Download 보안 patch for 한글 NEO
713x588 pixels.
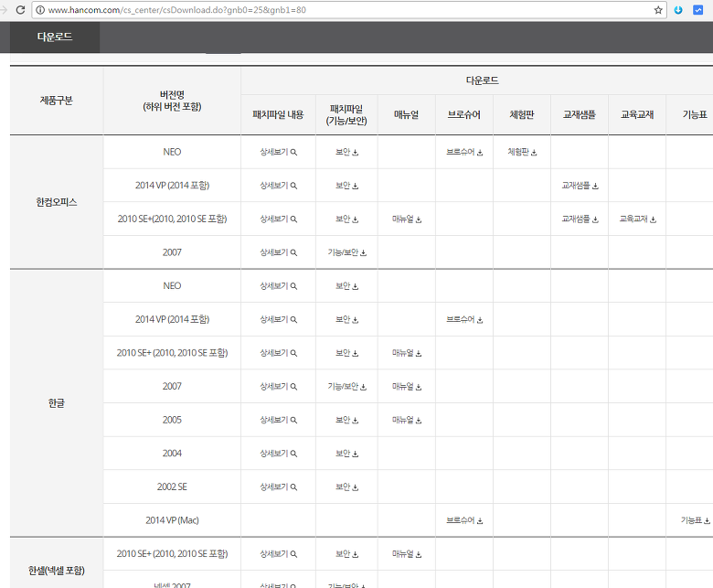[x=347, y=286]
